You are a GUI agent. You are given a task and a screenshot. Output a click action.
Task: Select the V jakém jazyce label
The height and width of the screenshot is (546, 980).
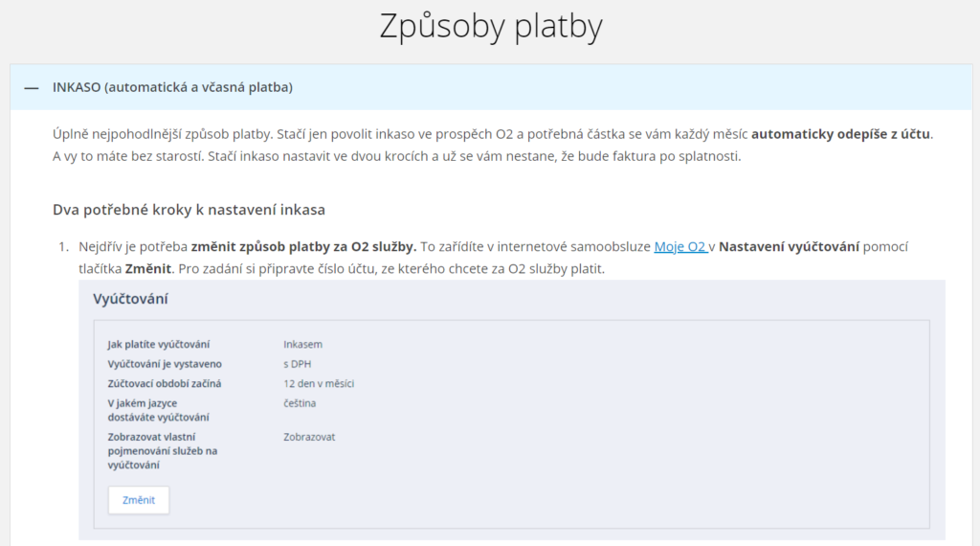tap(158, 410)
